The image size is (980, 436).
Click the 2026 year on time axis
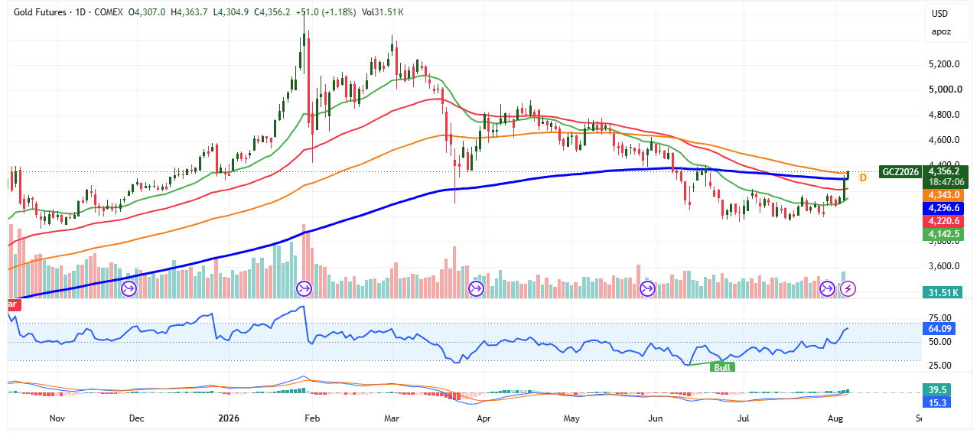point(229,418)
